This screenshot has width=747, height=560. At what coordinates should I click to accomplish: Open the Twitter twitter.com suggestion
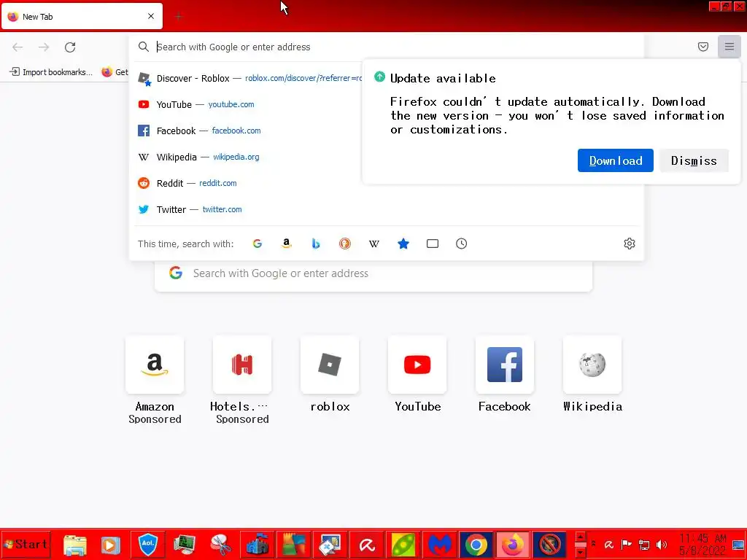386,209
